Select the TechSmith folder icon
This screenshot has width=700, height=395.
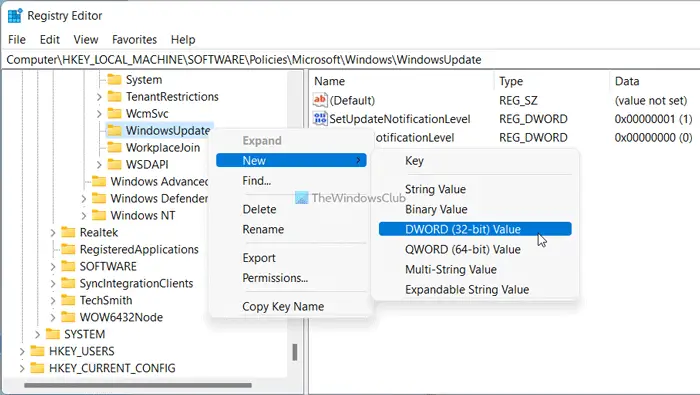pos(68,300)
